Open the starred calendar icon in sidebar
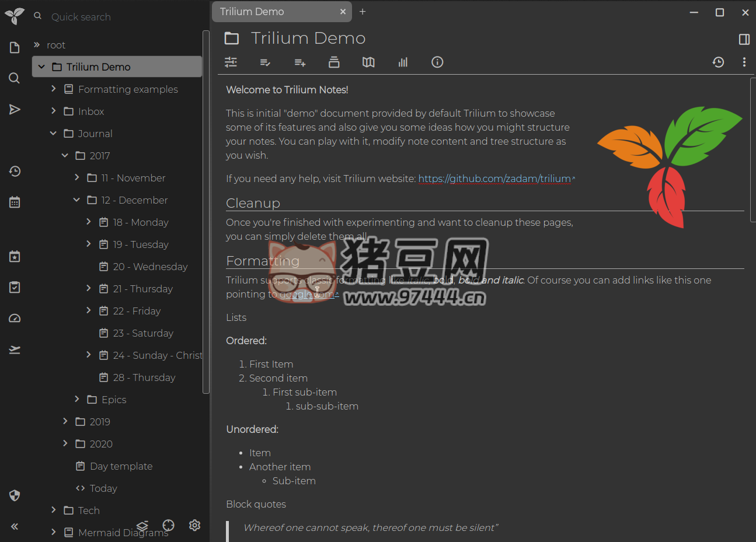Image resolution: width=756 pixels, height=542 pixels. pos(15,256)
